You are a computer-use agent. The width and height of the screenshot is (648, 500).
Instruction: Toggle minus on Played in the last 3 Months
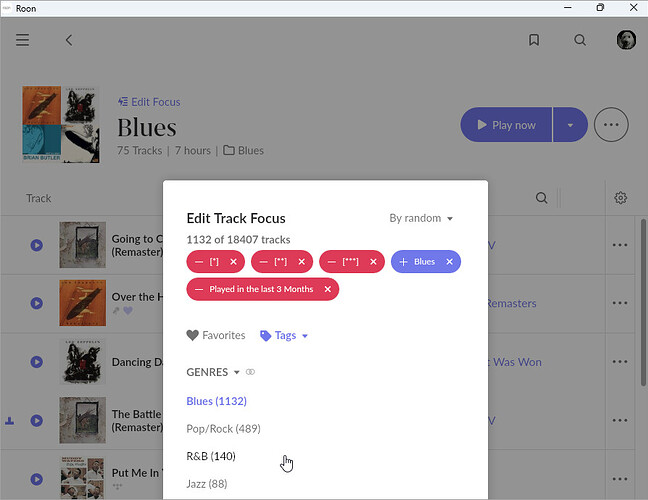[199, 289]
